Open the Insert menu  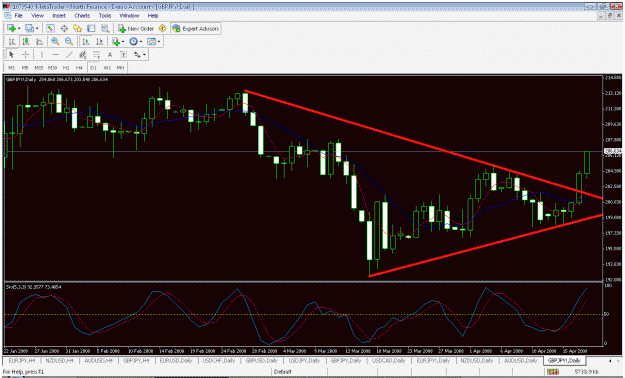point(59,16)
